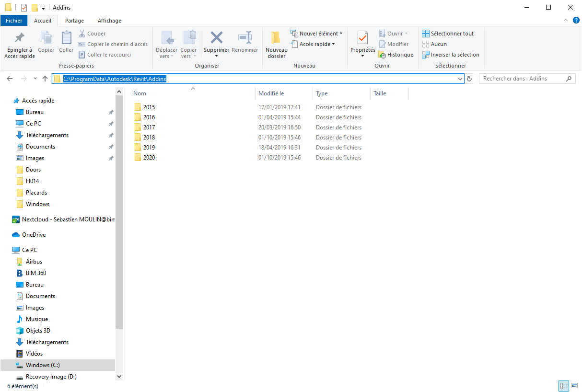Click the Nouveau dossier folder icon
This screenshot has width=582, height=392.
[x=276, y=38]
